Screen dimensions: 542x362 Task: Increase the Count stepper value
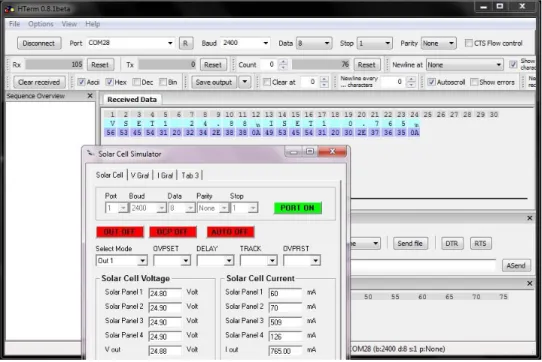pyautogui.click(x=283, y=62)
